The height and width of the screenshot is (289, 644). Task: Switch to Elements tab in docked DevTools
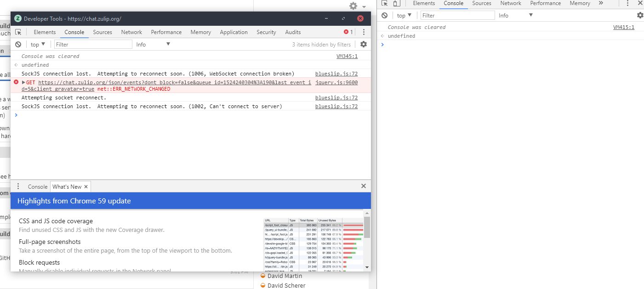(x=424, y=3)
